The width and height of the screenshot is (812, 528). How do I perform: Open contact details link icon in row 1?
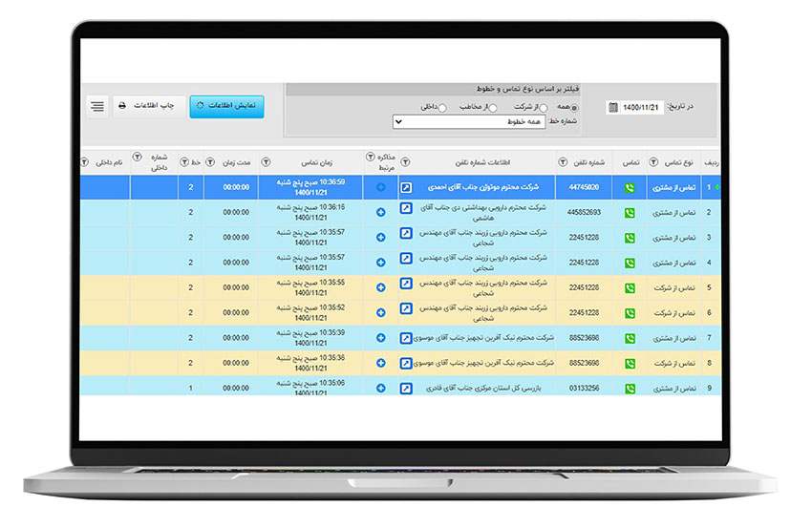(x=405, y=187)
